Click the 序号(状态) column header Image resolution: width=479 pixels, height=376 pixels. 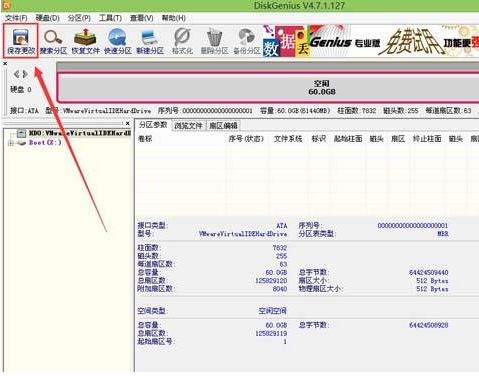[x=246, y=139]
